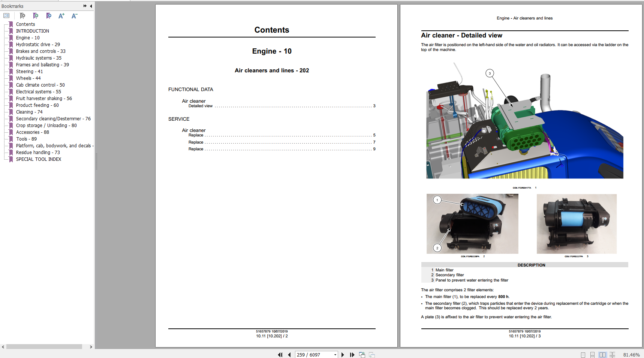The height and width of the screenshot is (358, 644).
Task: Open the Steering - 41 bookmark
Action: [30, 72]
